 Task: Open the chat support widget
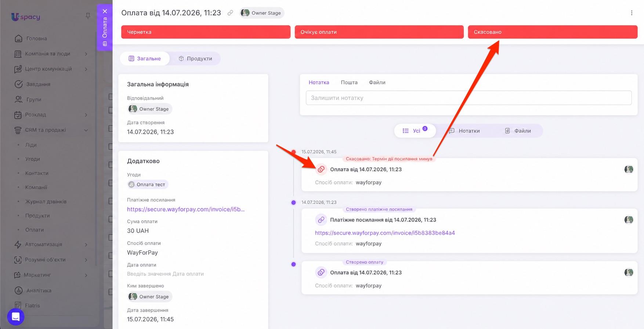pyautogui.click(x=16, y=317)
